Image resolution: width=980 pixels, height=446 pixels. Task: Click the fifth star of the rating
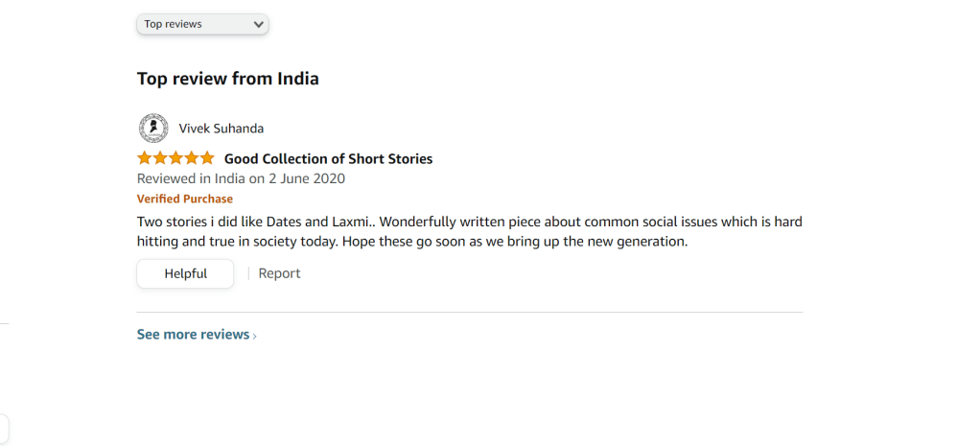[x=207, y=158]
